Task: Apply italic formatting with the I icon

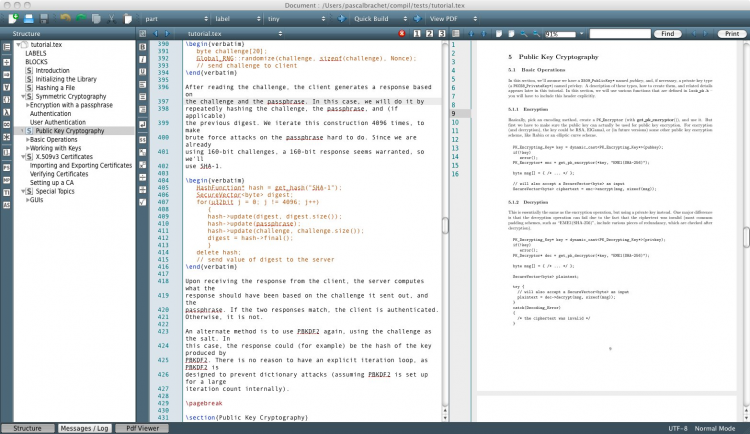Action: point(144,59)
